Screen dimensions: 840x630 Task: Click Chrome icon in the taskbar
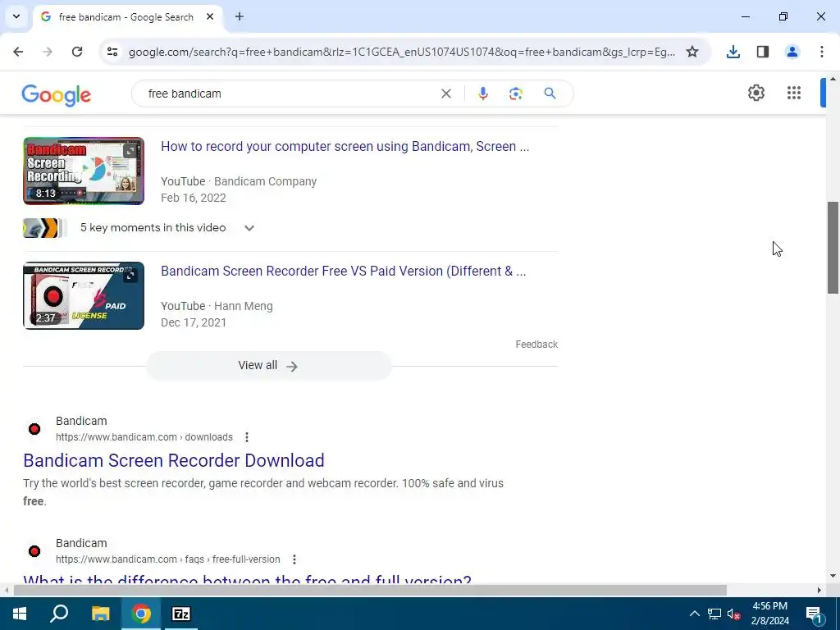coord(141,614)
